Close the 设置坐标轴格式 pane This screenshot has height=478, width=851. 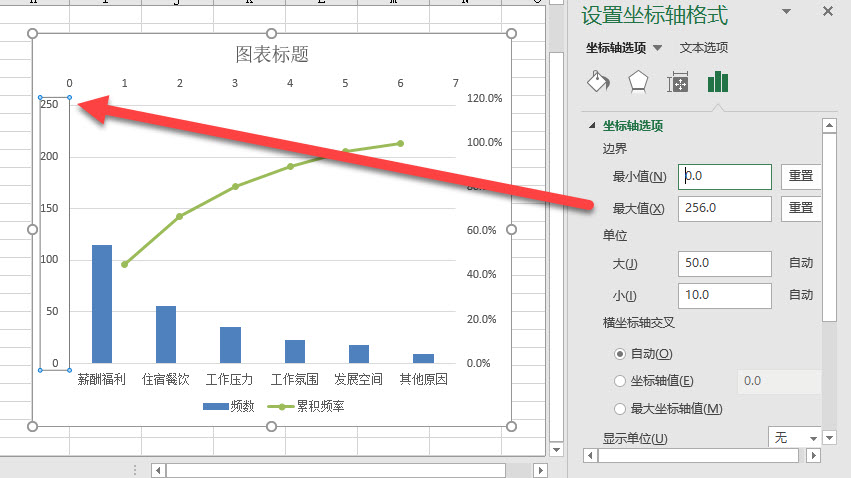click(828, 11)
